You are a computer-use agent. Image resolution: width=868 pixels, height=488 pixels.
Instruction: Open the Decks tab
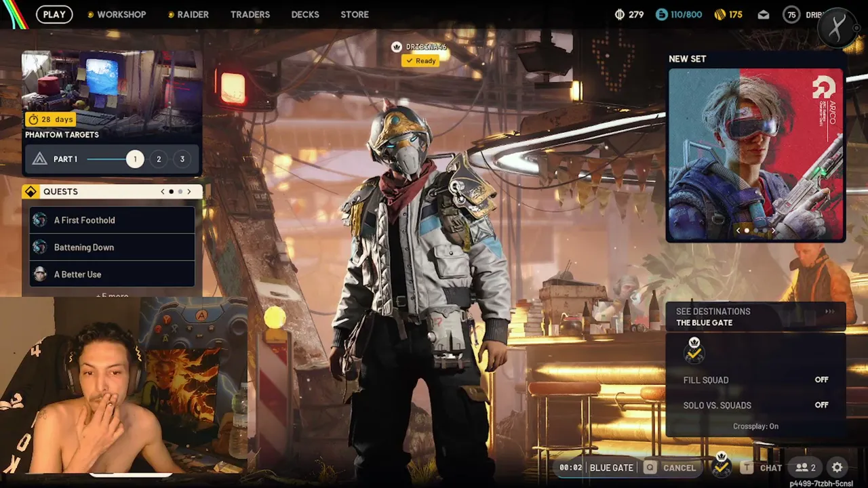pyautogui.click(x=305, y=14)
